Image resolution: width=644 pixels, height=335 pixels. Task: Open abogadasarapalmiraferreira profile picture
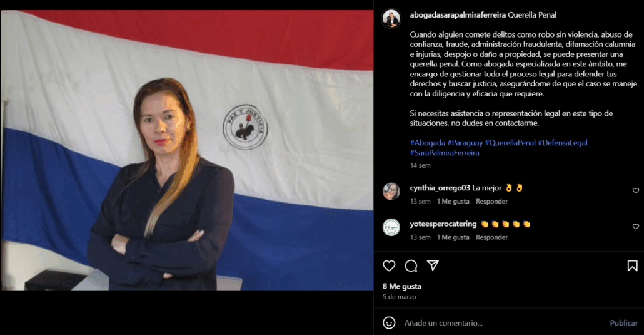[x=391, y=19]
